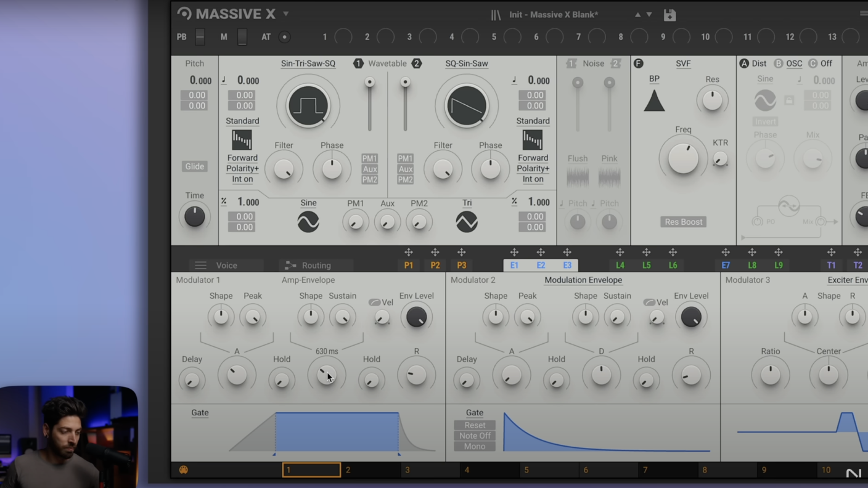
Task: Click the Flush noise waveform thumbnail
Action: (x=578, y=178)
